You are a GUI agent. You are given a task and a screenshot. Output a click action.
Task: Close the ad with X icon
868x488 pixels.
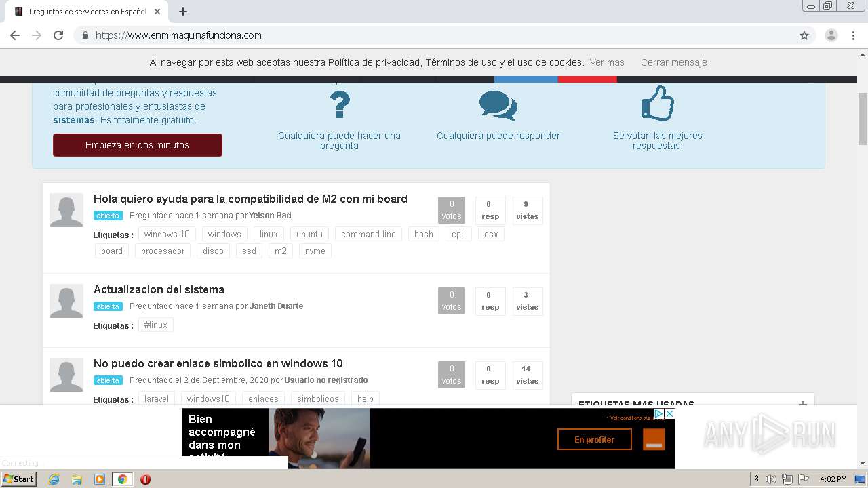[x=669, y=413]
